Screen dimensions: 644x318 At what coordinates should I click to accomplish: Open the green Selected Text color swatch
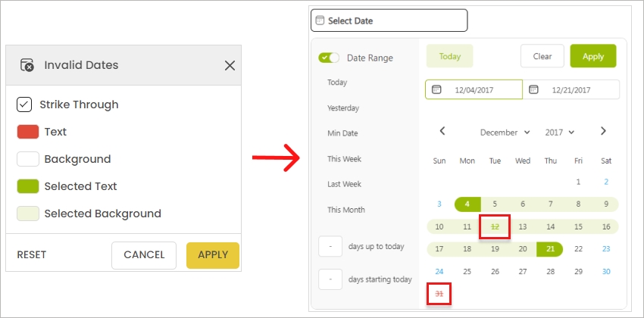tap(28, 186)
